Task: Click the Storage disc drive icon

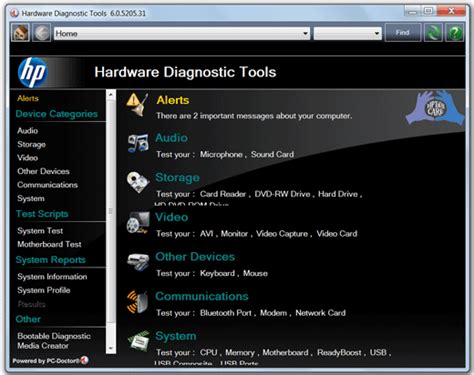Action: coord(138,182)
